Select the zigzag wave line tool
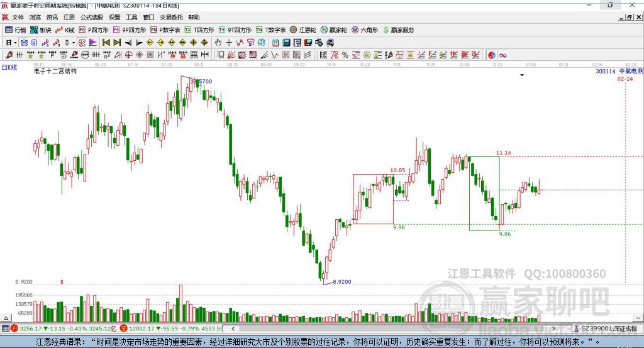This screenshot has height=348, width=644. pyautogui.click(x=275, y=55)
